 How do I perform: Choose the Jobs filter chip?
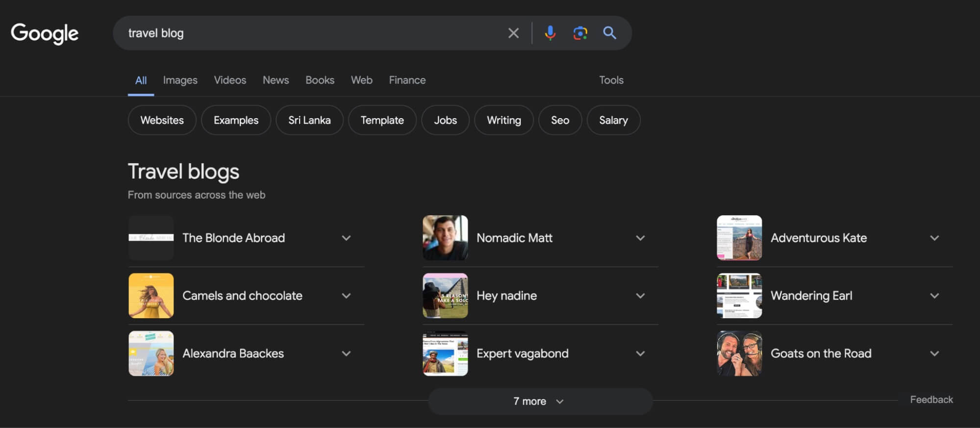[445, 120]
